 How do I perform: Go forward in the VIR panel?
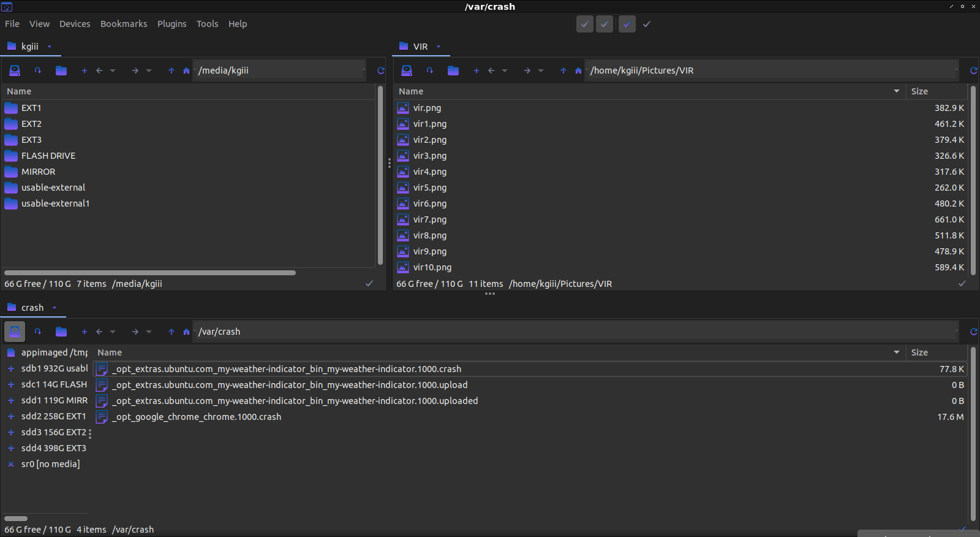[x=527, y=70]
